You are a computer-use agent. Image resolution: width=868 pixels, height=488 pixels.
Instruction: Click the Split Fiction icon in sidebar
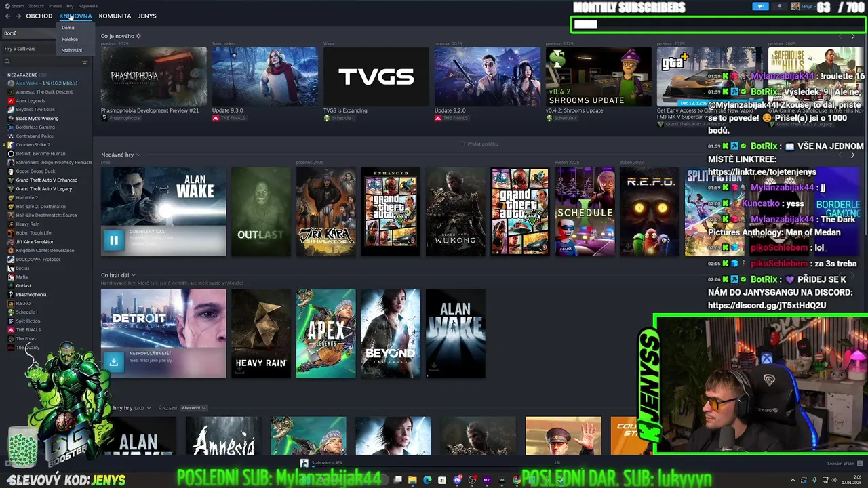click(11, 321)
